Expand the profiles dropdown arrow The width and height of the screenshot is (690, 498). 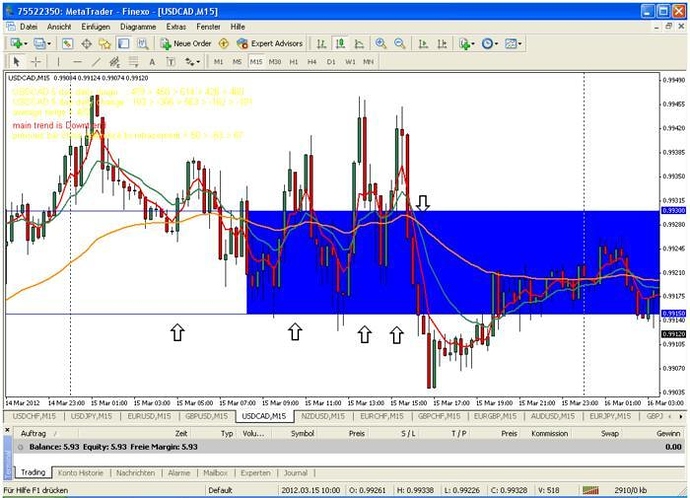[x=49, y=44]
